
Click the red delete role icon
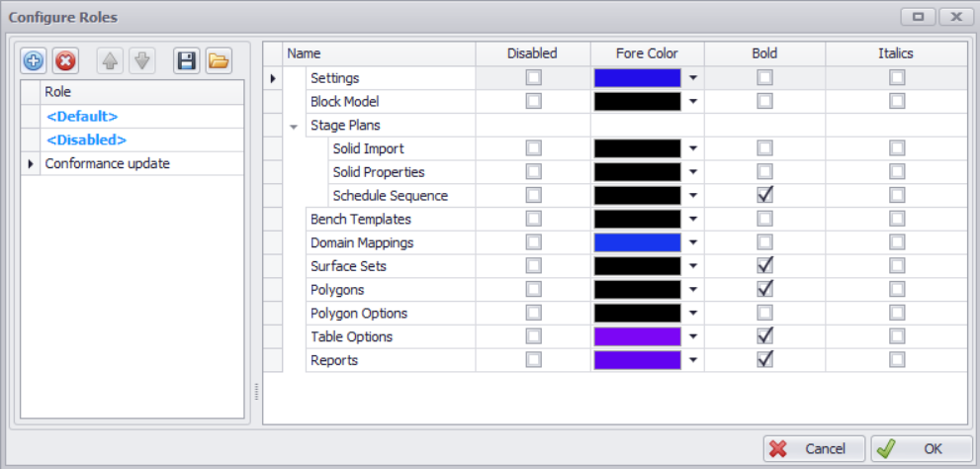(x=65, y=61)
